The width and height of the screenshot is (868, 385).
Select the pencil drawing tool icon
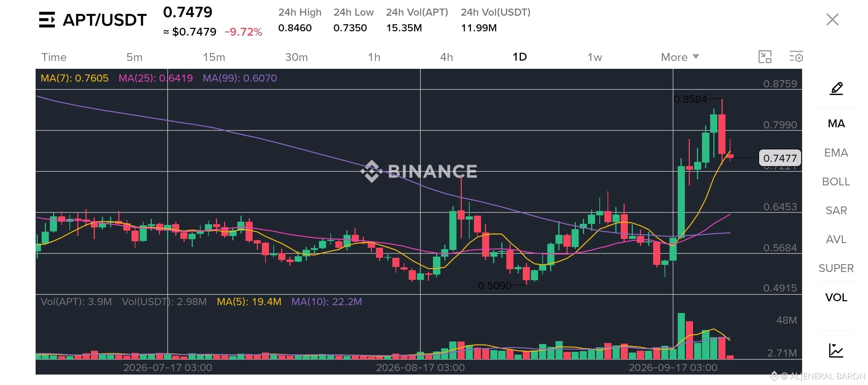(x=836, y=88)
